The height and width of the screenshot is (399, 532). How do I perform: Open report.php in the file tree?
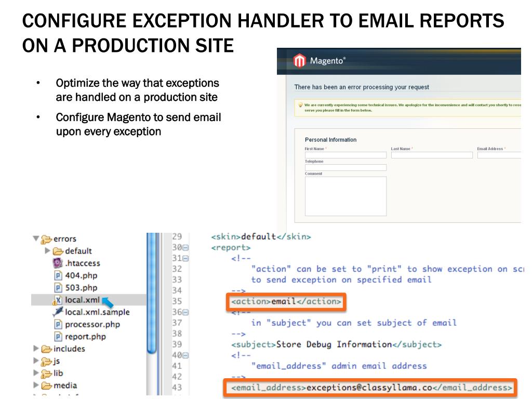point(86,337)
